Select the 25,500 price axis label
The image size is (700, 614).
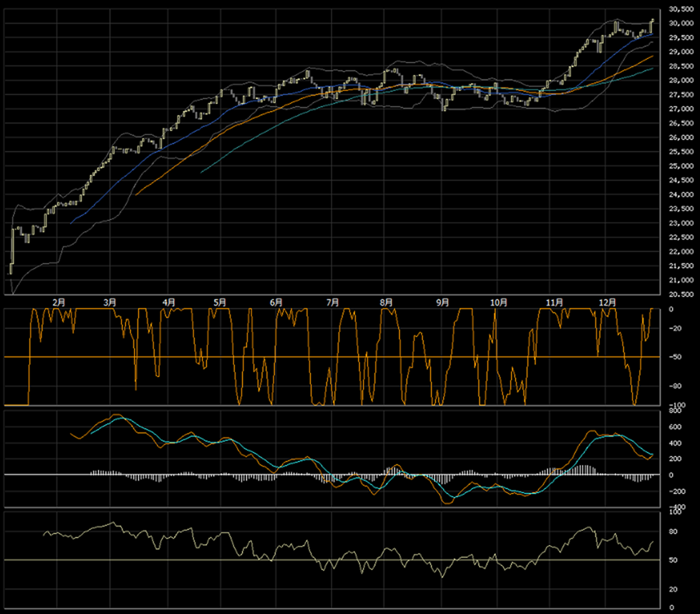pos(681,152)
